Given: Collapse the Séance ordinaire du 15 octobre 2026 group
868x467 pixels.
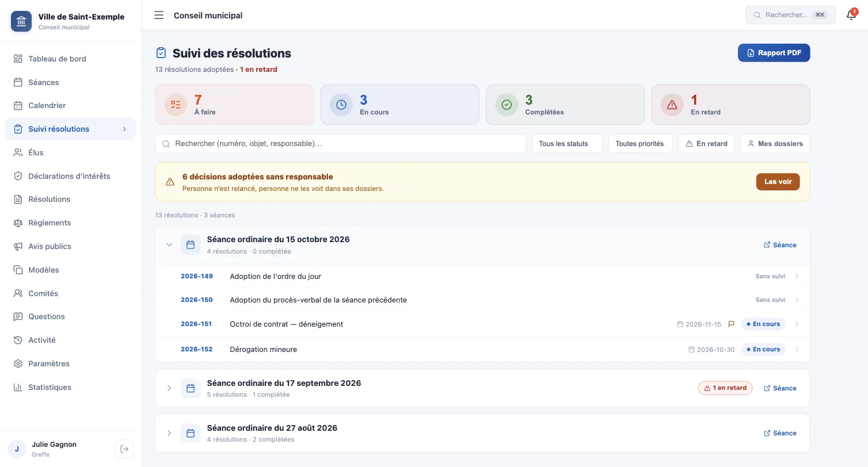Looking at the screenshot, I should click(x=169, y=245).
